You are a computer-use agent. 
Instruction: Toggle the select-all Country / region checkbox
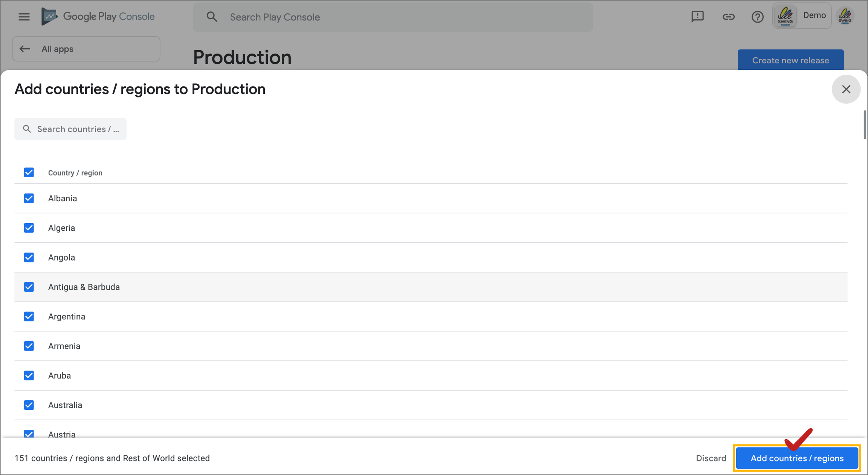tap(29, 173)
